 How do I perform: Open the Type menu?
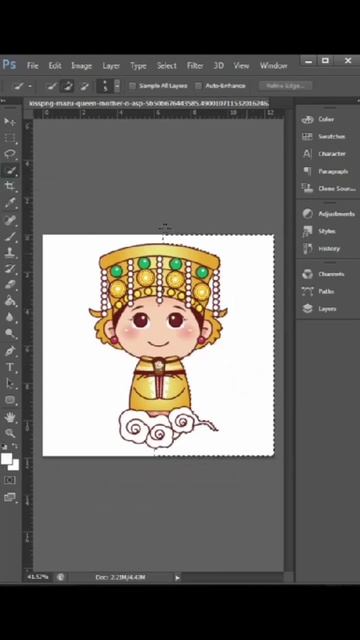tap(138, 66)
